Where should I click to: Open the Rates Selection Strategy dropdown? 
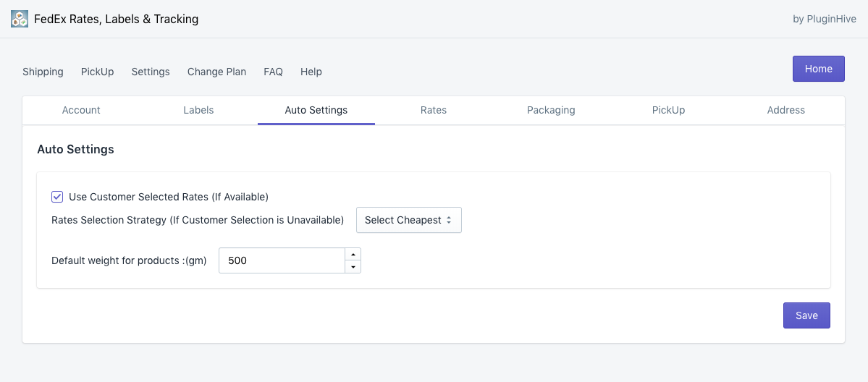(x=408, y=220)
